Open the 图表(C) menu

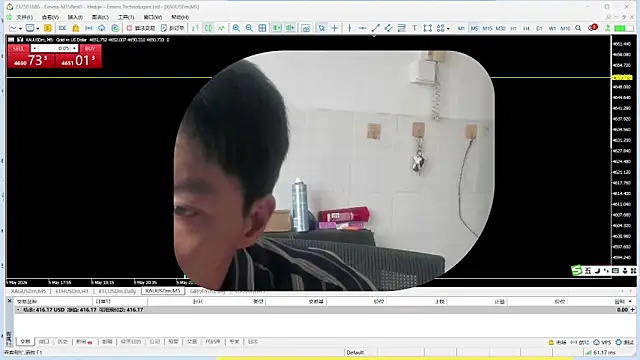coord(100,17)
